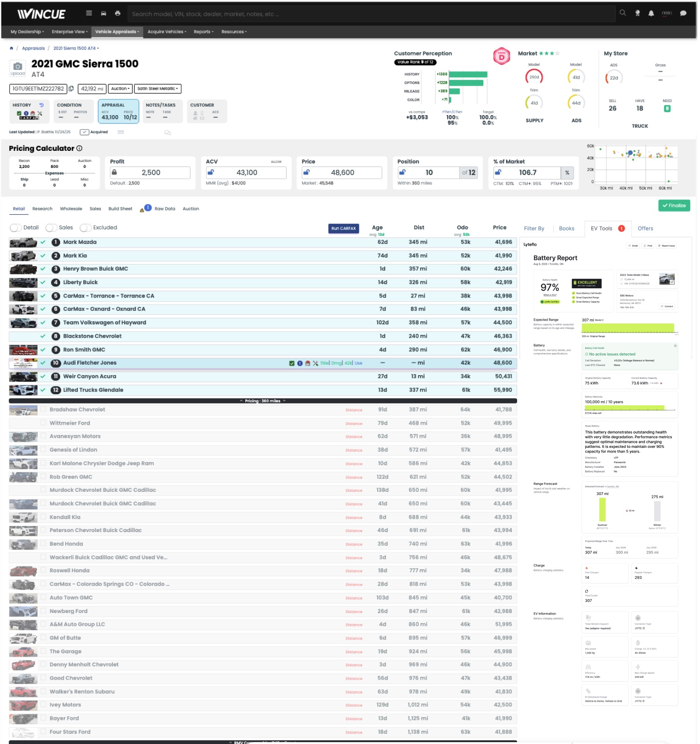Viewport: 700px width, 744px height.
Task: Click the Finalize button
Action: [674, 205]
